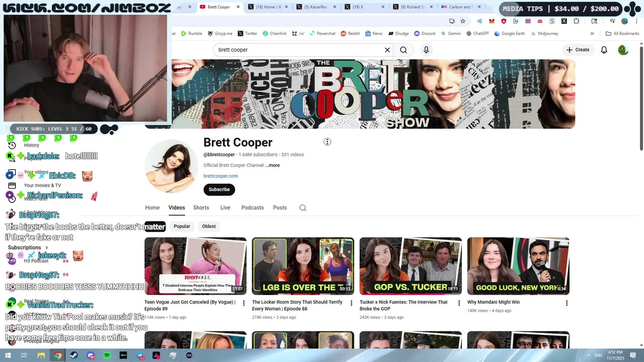
Task: Open options for Locker Room Story video
Action: tap(351, 303)
